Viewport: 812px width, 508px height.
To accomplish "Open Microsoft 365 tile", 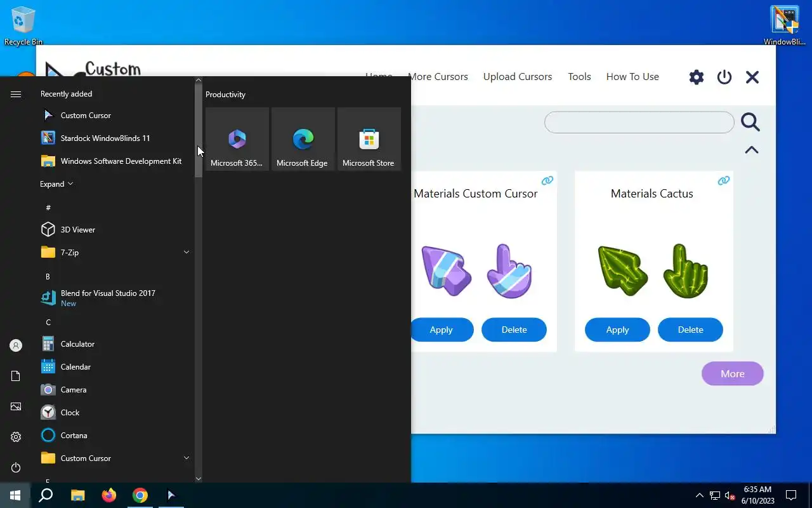I will coord(237,139).
